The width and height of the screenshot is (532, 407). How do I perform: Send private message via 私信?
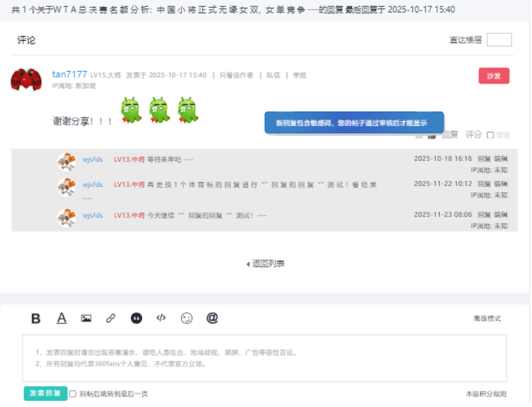tap(273, 75)
